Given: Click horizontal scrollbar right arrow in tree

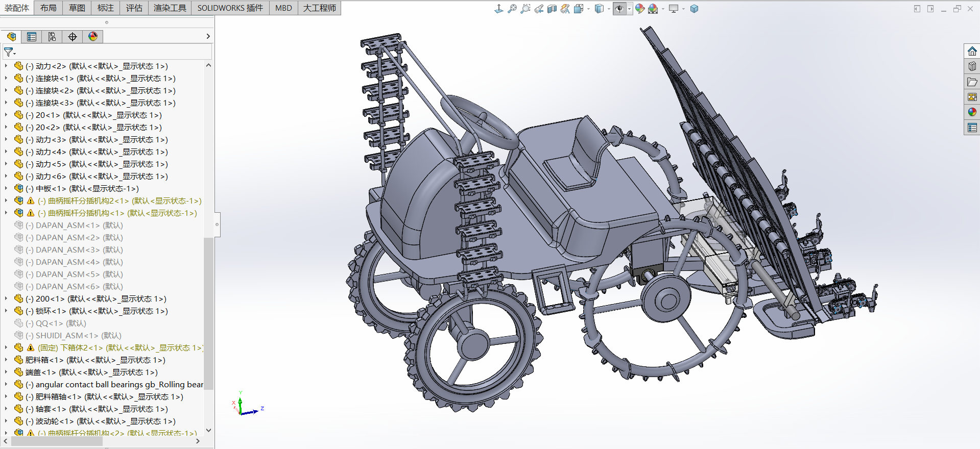Looking at the screenshot, I should [198, 441].
